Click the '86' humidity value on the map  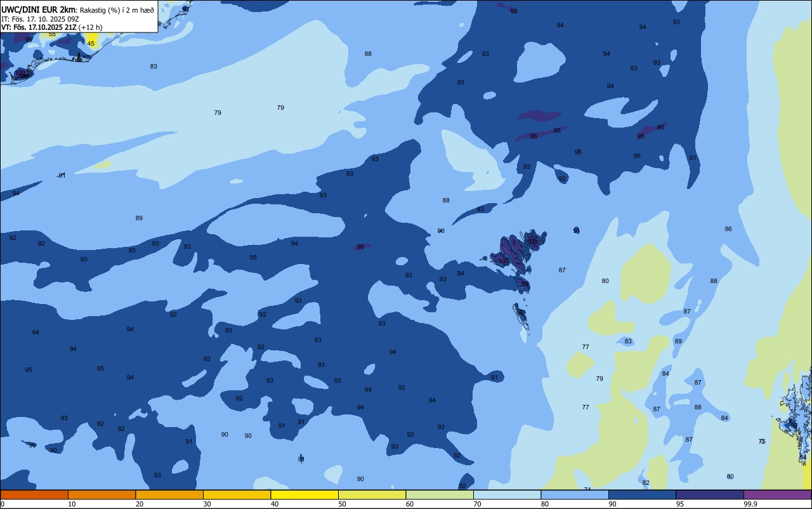click(728, 229)
